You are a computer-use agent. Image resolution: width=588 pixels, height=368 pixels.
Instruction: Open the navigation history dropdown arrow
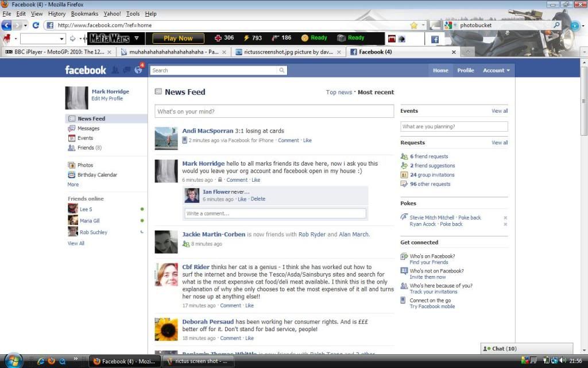tap(25, 25)
